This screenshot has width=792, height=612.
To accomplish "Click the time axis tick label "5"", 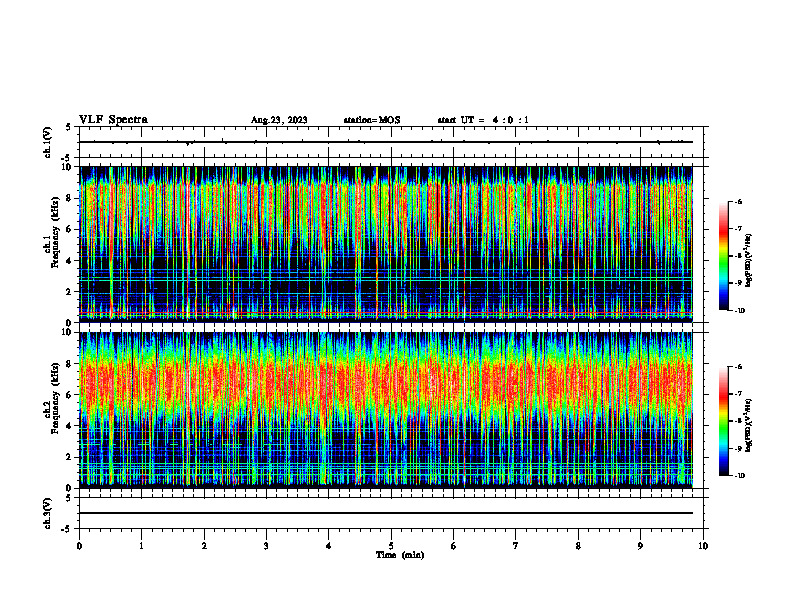I will 391,546.
